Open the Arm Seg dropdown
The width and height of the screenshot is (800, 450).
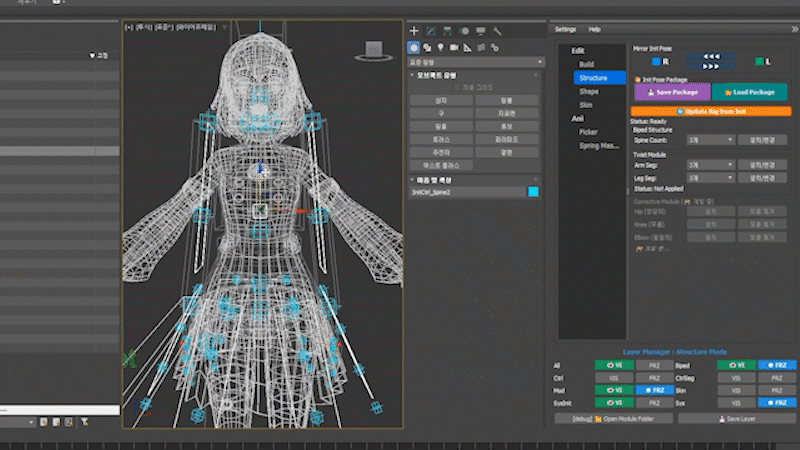coord(710,165)
